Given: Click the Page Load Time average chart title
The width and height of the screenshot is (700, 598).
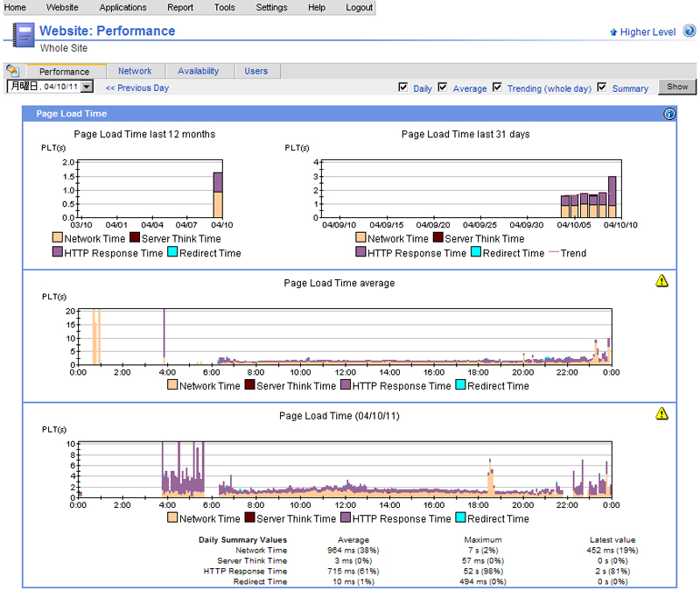Looking at the screenshot, I should (339, 283).
